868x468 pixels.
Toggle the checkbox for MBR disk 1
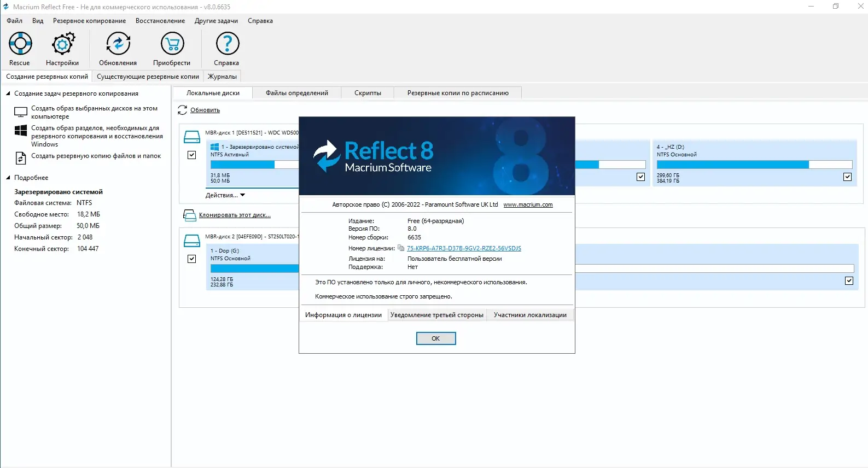pos(192,155)
